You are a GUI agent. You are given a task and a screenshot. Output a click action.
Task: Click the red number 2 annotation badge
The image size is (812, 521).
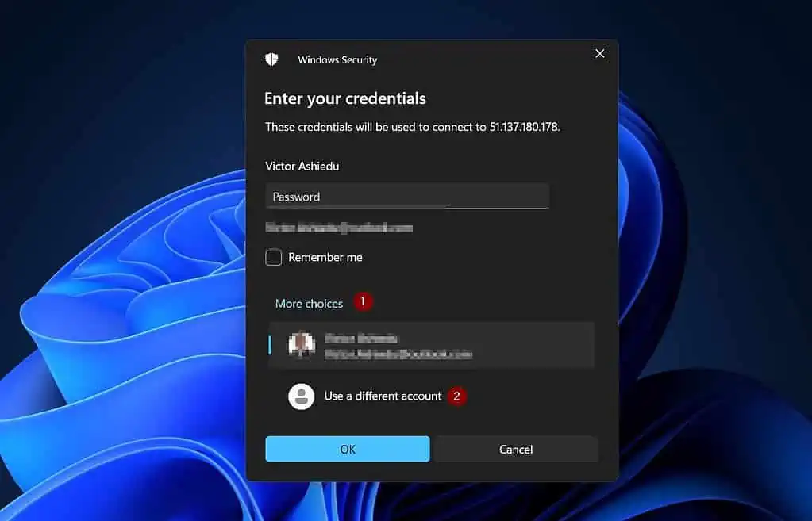pos(456,395)
